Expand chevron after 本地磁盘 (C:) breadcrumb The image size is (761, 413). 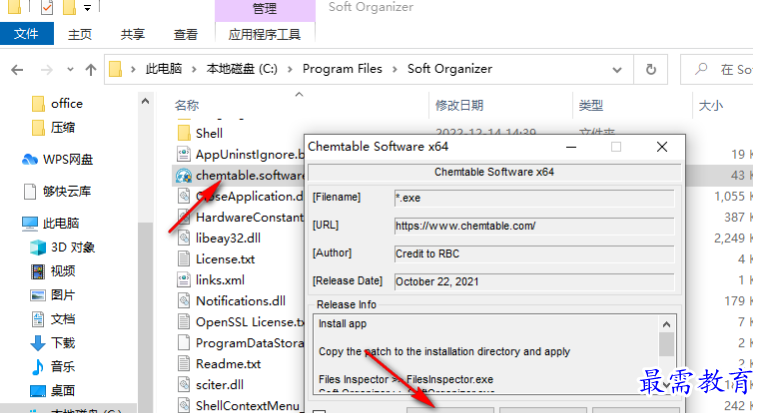coord(290,69)
